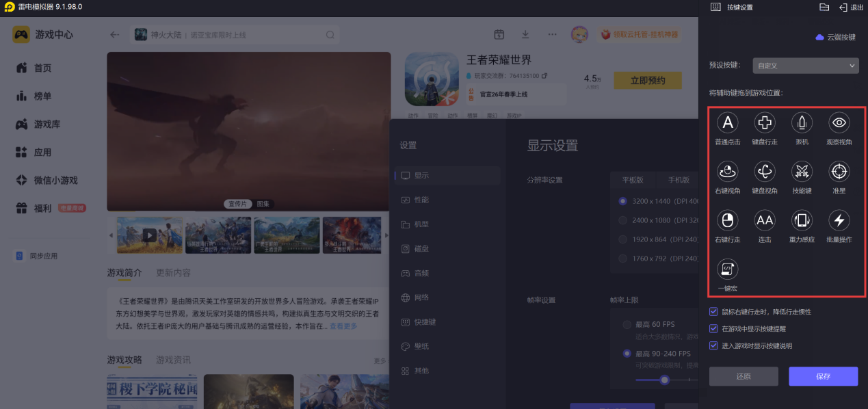Image resolution: width=868 pixels, height=409 pixels.
Task: Select the 重力感应 gravity sensor icon
Action: [802, 220]
